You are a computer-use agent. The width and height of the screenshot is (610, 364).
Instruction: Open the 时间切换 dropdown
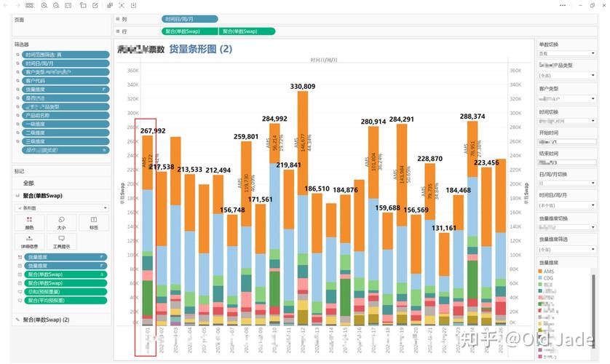567,122
